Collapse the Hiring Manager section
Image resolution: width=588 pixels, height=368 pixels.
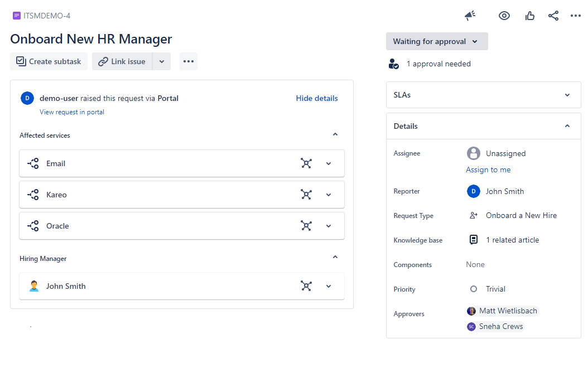(x=335, y=257)
